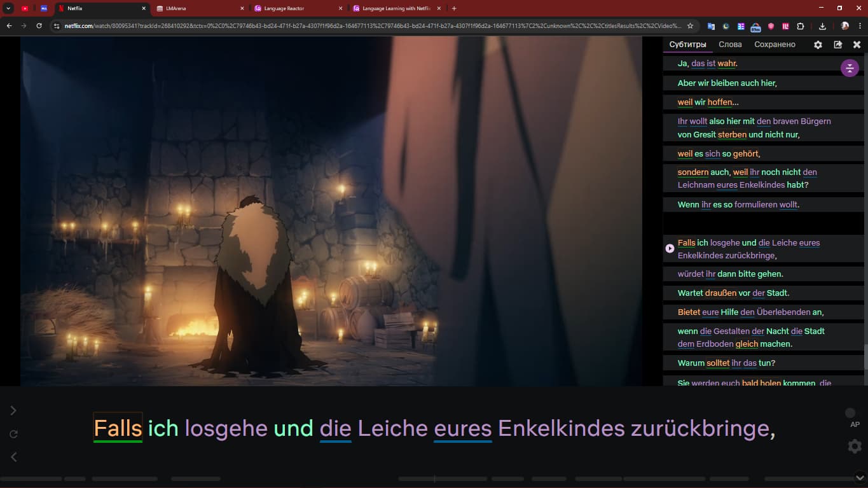Click the word 'sondern' in the subtitle list
The image size is (868, 488).
coord(693,172)
